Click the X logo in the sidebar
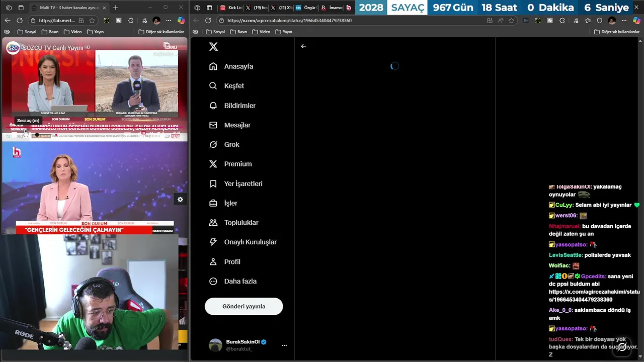The image size is (644, 362). [x=213, y=47]
